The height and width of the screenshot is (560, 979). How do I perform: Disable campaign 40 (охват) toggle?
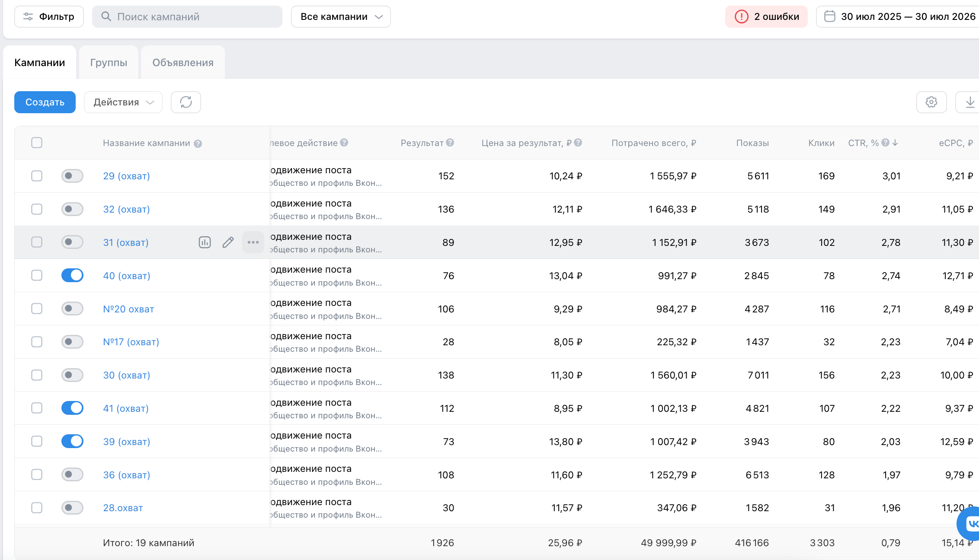(72, 275)
